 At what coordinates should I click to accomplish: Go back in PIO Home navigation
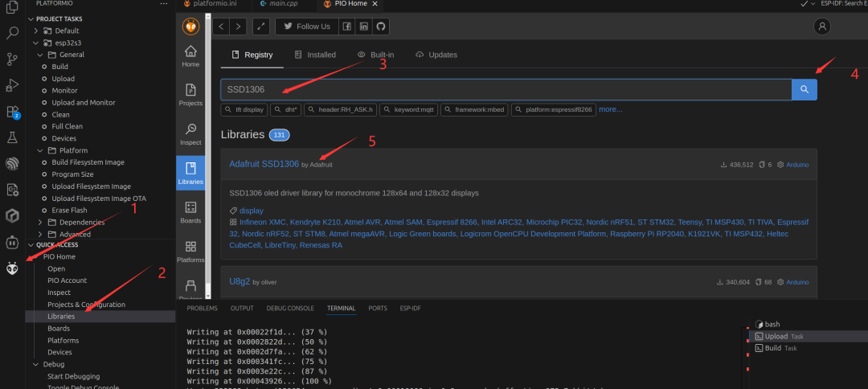pyautogui.click(x=222, y=26)
